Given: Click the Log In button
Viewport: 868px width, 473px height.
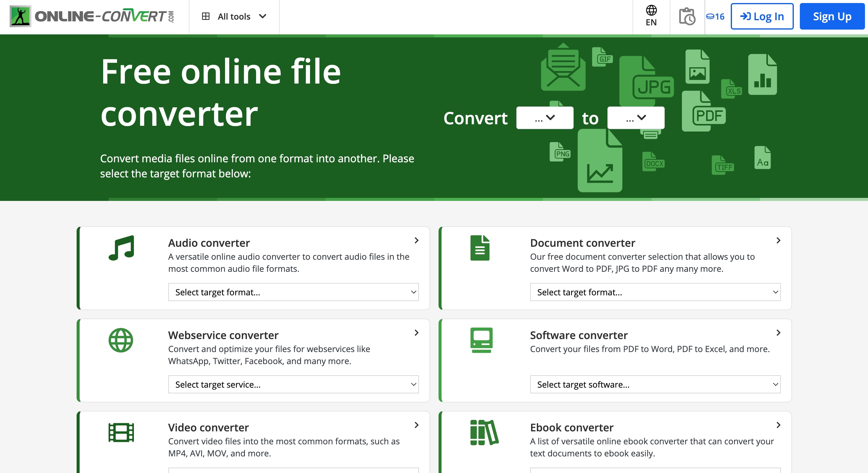Looking at the screenshot, I should (x=762, y=16).
